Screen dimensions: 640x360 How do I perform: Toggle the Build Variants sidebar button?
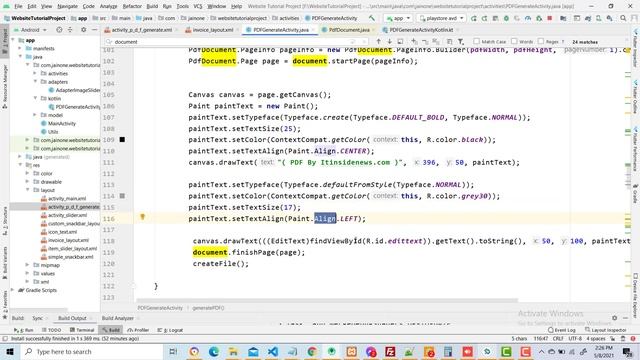tap(4, 263)
